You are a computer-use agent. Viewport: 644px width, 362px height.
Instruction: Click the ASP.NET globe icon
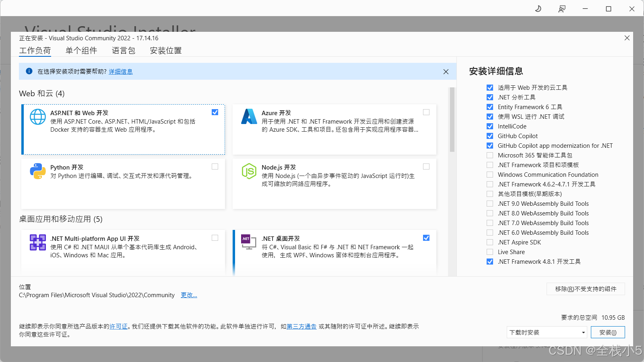pyautogui.click(x=38, y=117)
